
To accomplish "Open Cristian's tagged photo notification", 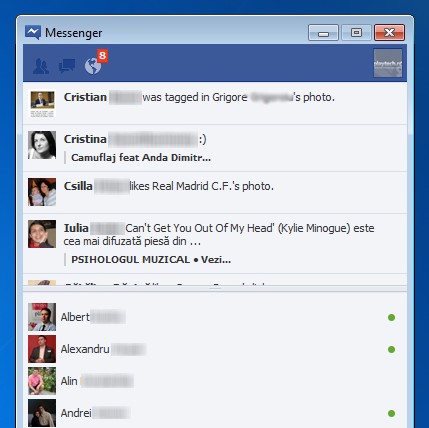I will [215, 104].
